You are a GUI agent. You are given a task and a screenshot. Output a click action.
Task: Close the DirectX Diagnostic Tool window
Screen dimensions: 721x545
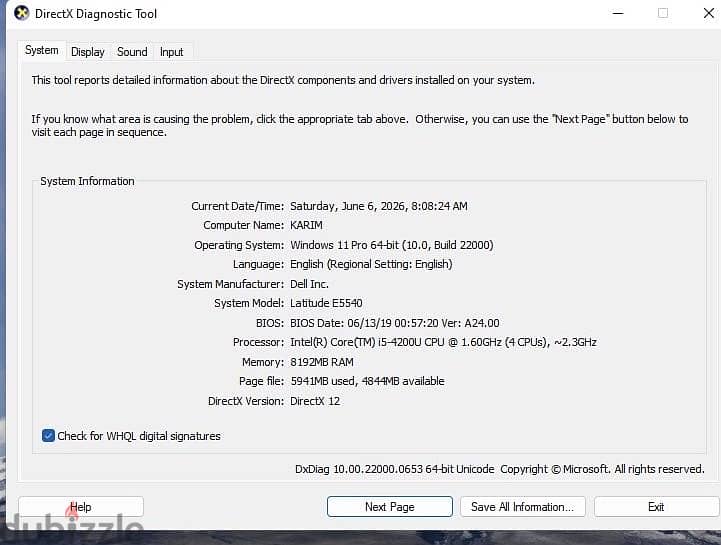[709, 13]
